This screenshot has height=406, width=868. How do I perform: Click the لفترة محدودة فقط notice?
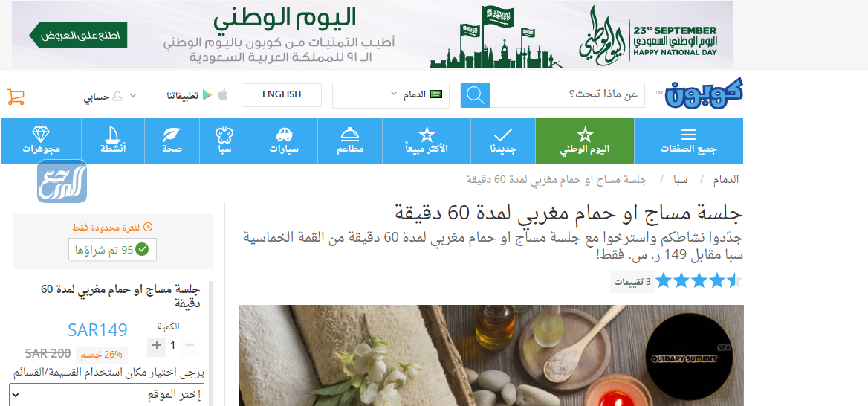click(x=113, y=227)
